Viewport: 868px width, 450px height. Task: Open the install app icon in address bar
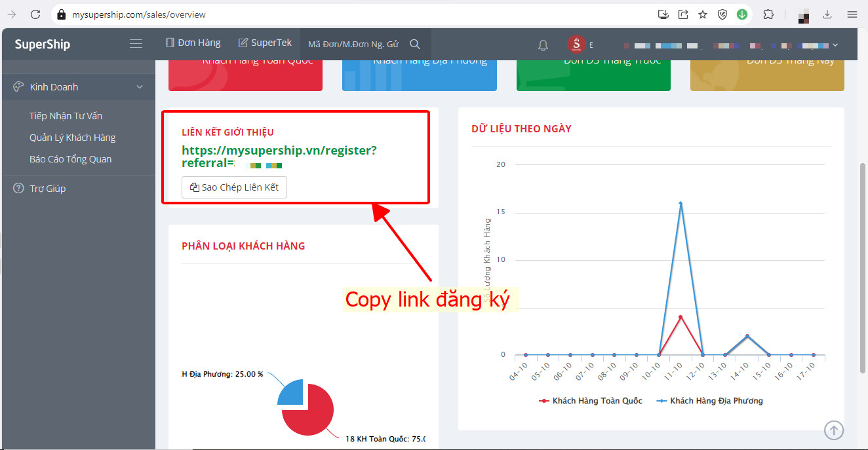pos(663,14)
